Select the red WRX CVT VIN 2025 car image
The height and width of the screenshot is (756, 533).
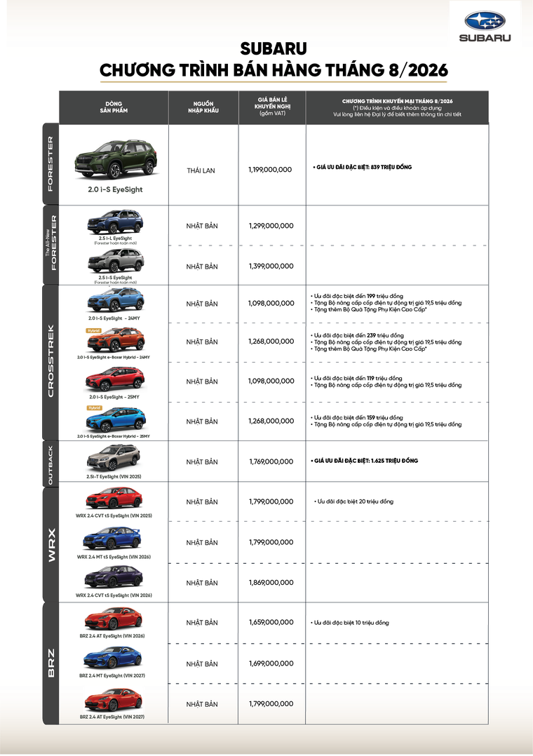coord(114,499)
